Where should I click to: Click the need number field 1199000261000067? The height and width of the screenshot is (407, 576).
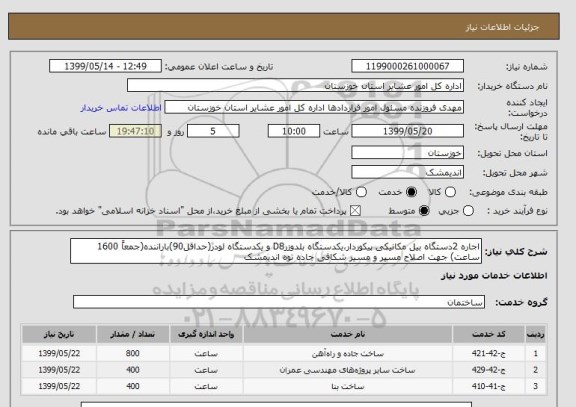point(407,66)
